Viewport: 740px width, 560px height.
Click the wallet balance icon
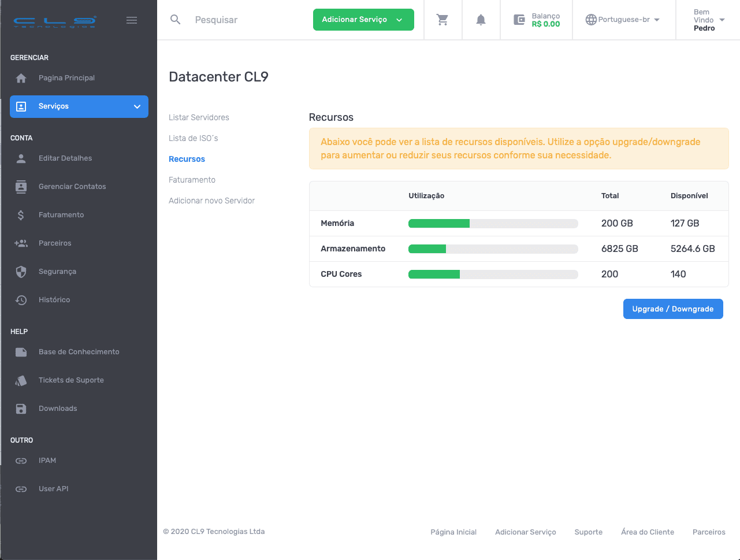point(519,20)
